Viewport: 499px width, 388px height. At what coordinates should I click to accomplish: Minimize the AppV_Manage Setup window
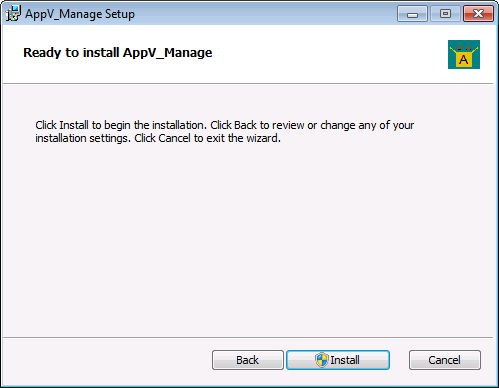pos(412,14)
